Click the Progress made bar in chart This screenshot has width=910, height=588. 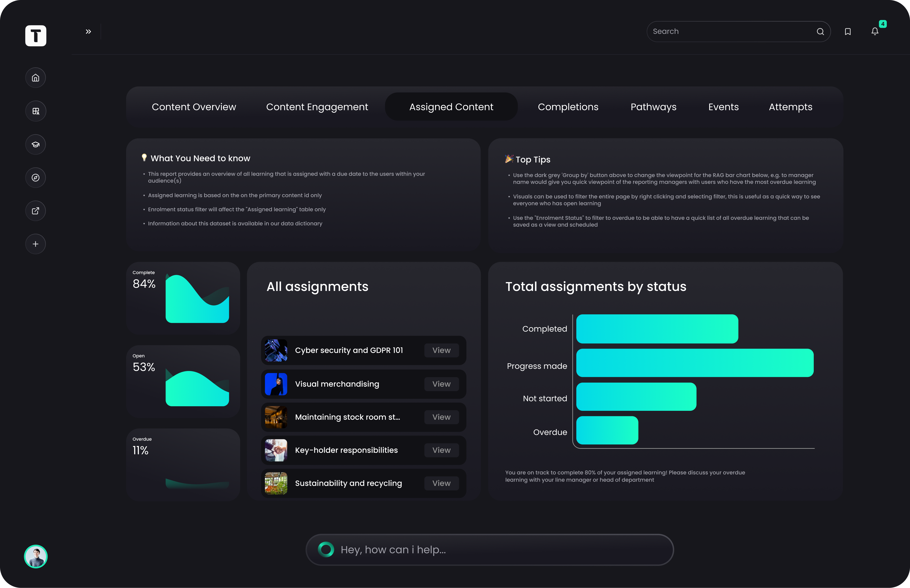tap(694, 363)
